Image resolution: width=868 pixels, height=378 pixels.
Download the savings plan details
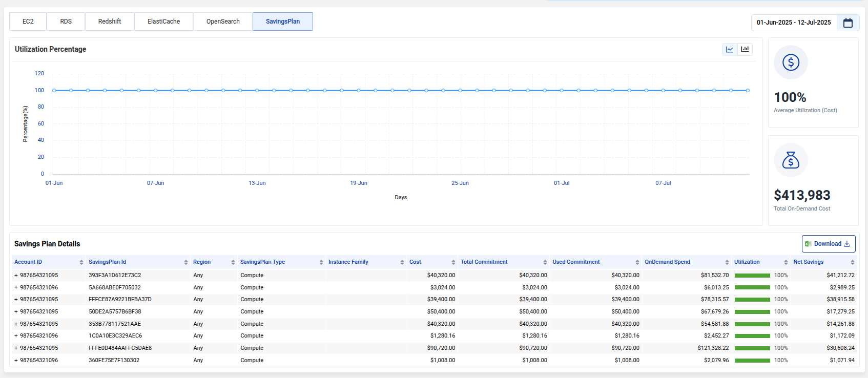click(828, 244)
